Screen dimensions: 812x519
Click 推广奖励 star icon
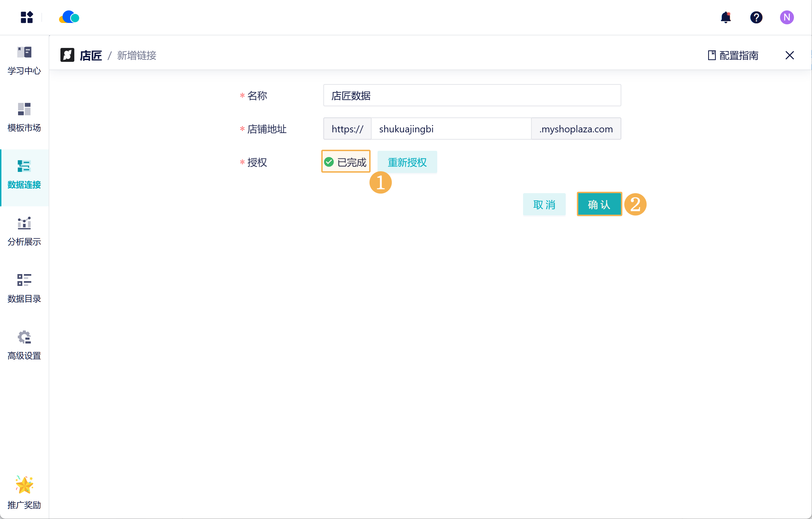(24, 493)
